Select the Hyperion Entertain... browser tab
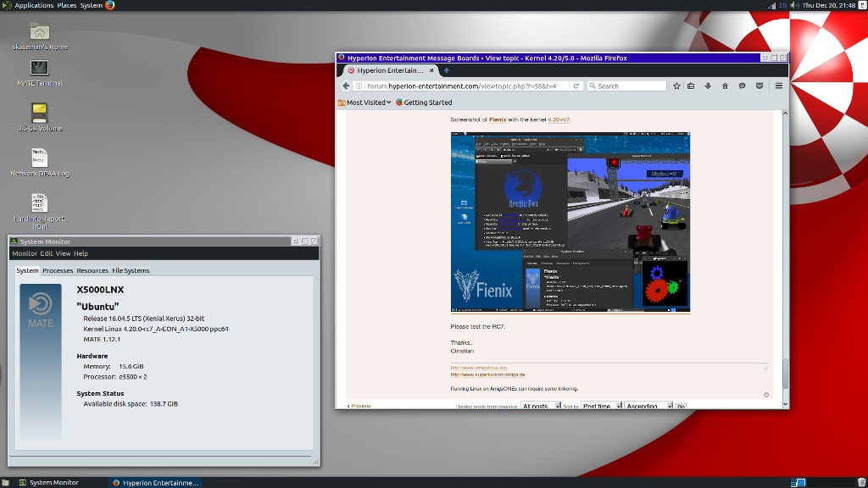This screenshot has width=868, height=488. click(390, 70)
